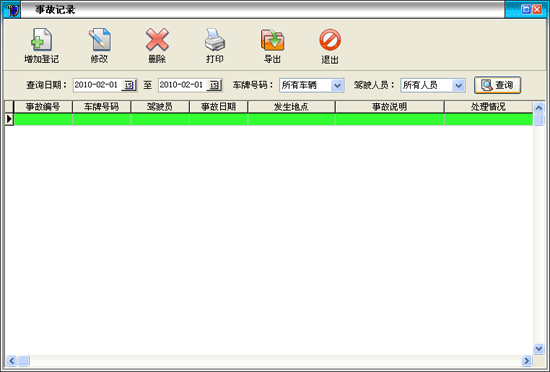Expand the 驾驶人员 所有人员 dropdown
The image size is (550, 372).
point(458,86)
